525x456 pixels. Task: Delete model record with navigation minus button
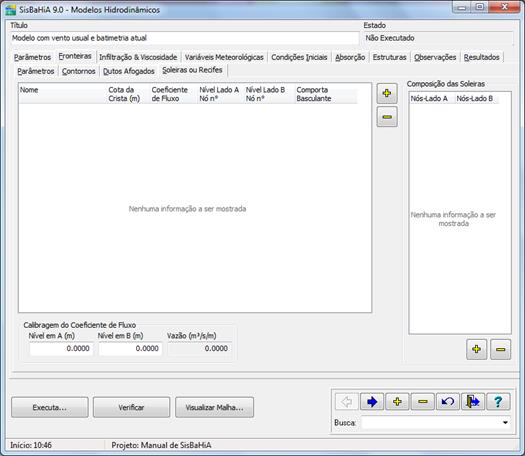423,401
